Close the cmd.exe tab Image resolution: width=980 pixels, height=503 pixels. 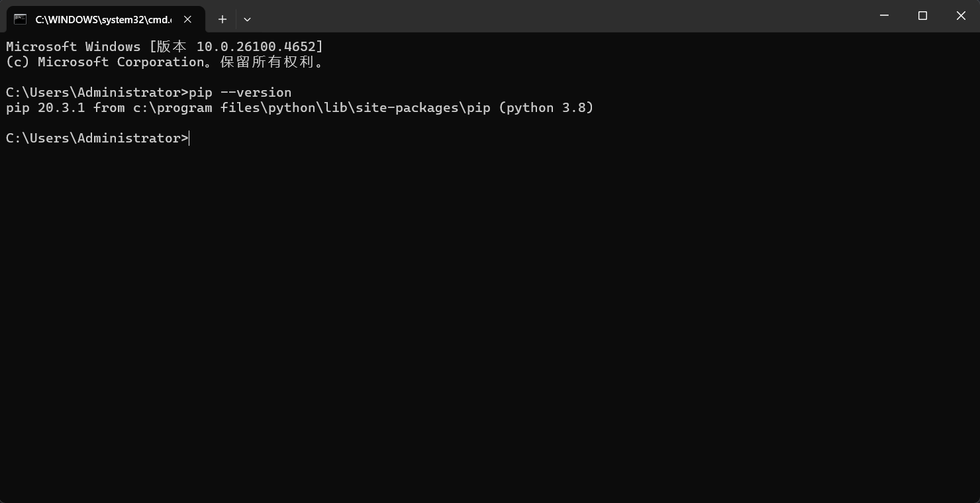(187, 19)
